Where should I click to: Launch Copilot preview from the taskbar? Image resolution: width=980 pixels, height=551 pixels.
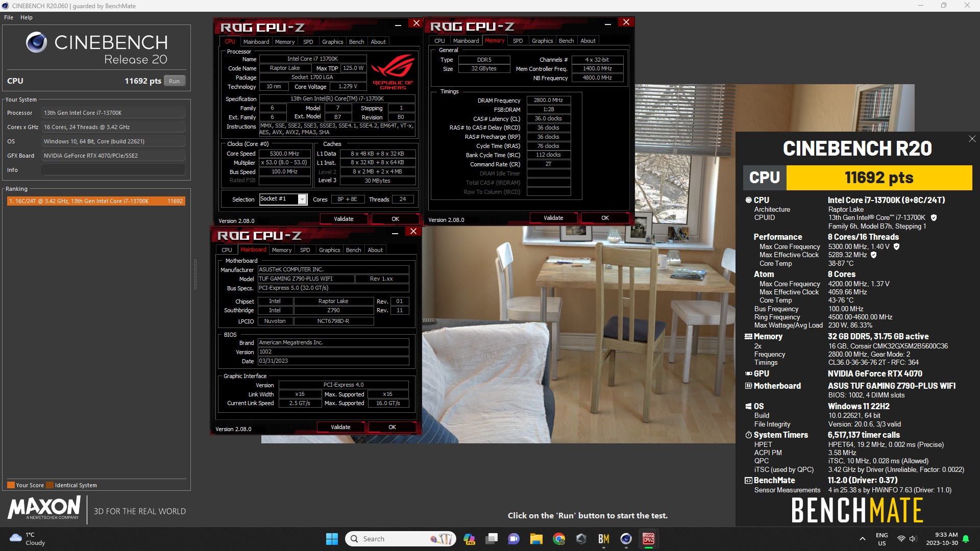469,539
